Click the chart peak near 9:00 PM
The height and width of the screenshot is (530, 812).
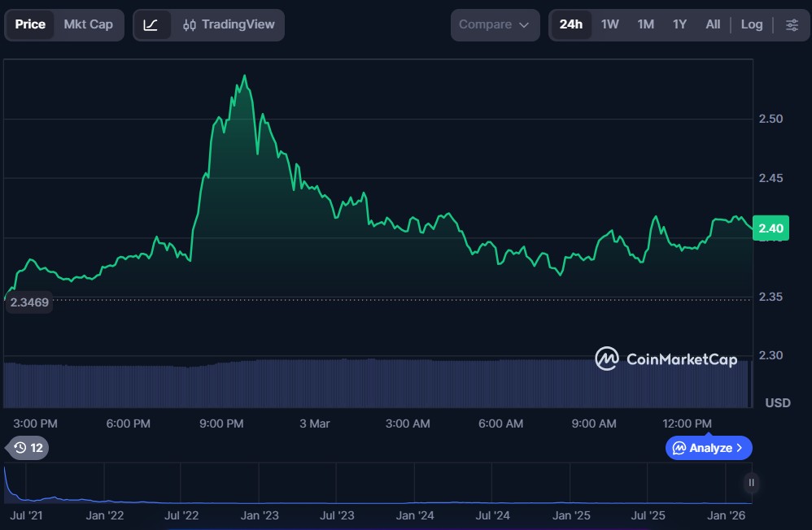(244, 77)
